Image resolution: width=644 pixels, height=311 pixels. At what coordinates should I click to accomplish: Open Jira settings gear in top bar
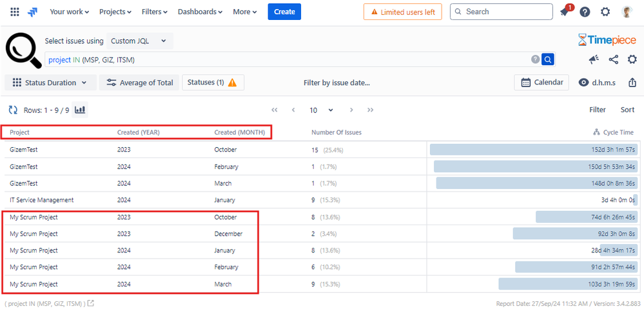[605, 12]
